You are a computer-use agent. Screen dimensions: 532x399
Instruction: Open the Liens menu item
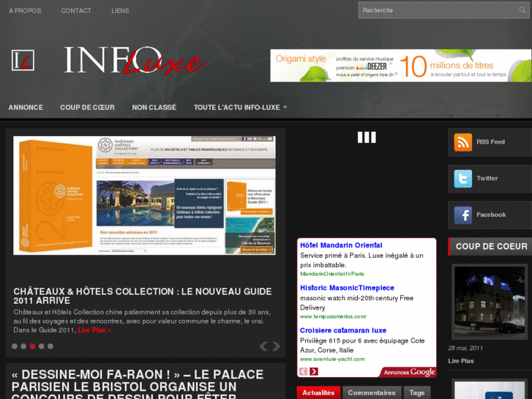click(x=120, y=10)
